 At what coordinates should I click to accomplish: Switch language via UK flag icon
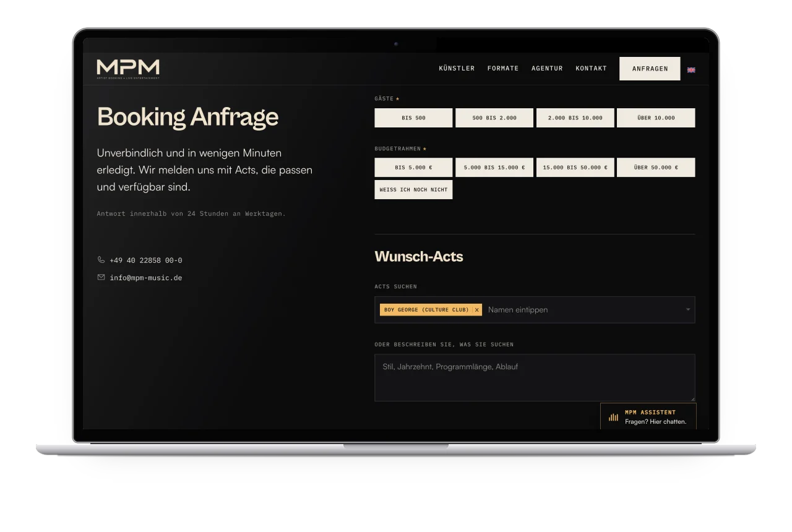[x=691, y=70]
